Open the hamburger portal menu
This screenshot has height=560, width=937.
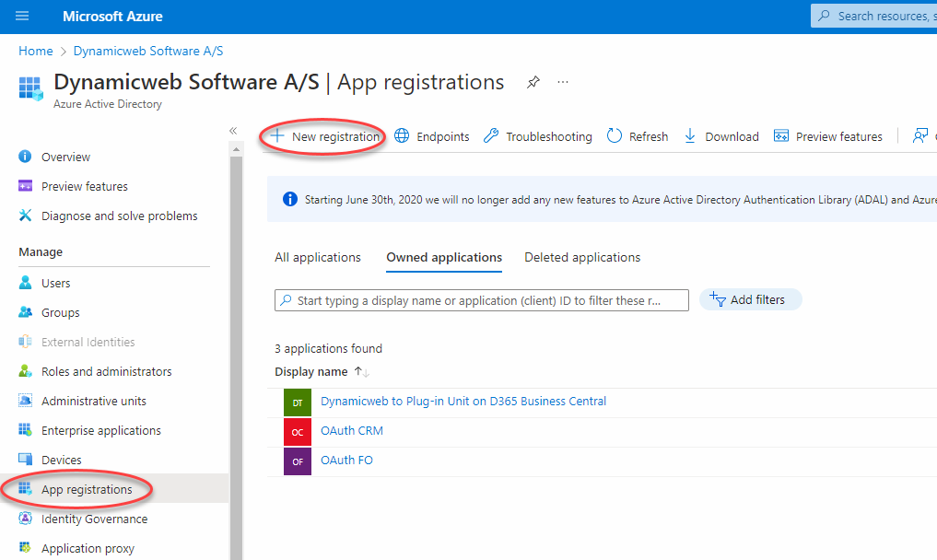[x=22, y=17]
